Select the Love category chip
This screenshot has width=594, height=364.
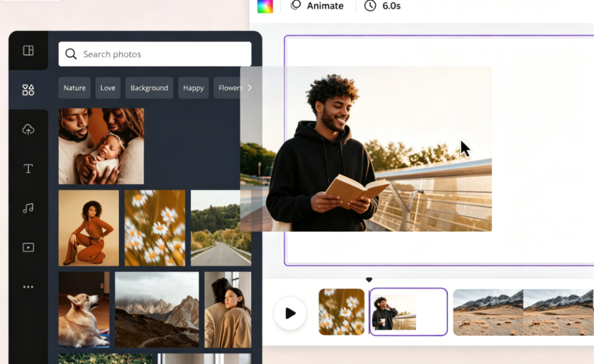click(108, 88)
